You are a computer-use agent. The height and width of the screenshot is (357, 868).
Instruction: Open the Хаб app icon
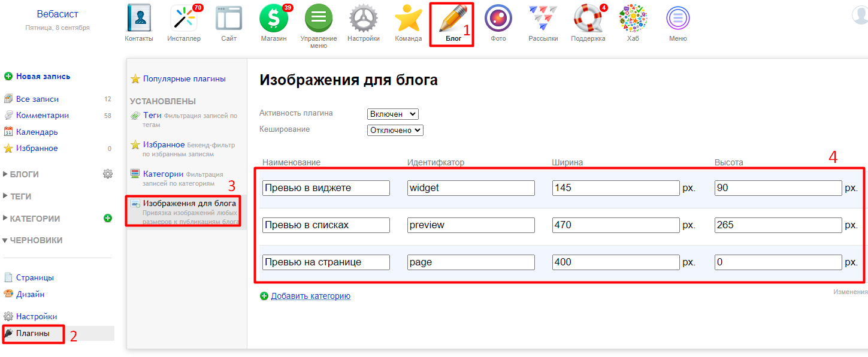(x=633, y=19)
